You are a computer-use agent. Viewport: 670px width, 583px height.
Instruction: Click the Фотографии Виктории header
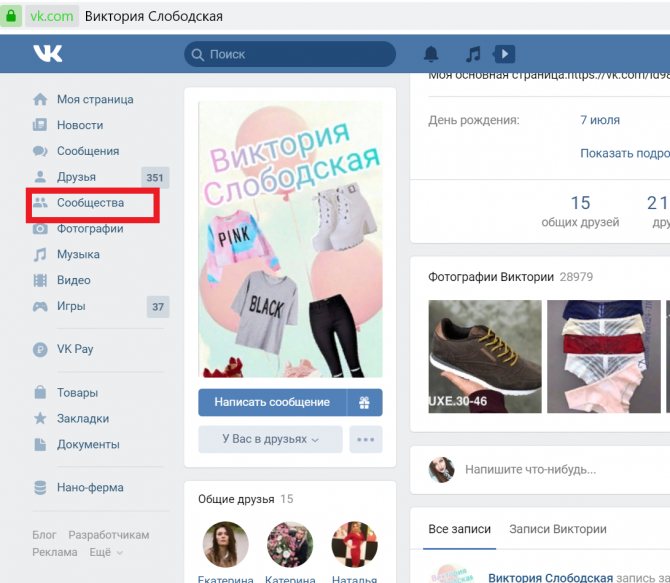point(491,277)
